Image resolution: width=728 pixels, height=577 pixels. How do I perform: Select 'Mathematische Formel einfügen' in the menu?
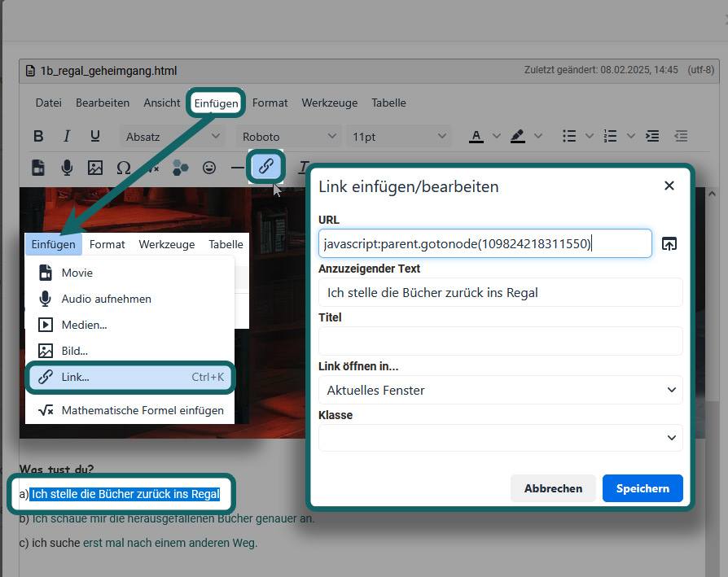pyautogui.click(x=130, y=410)
